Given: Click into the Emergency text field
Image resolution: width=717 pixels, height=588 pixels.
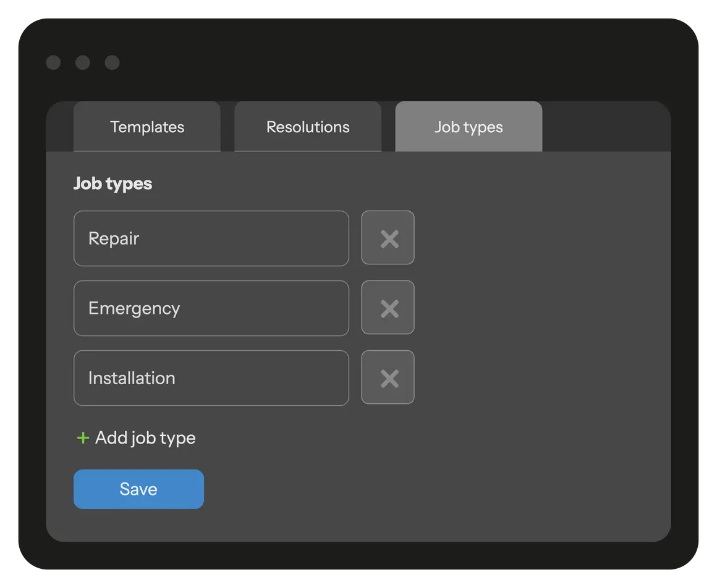Looking at the screenshot, I should tap(211, 308).
